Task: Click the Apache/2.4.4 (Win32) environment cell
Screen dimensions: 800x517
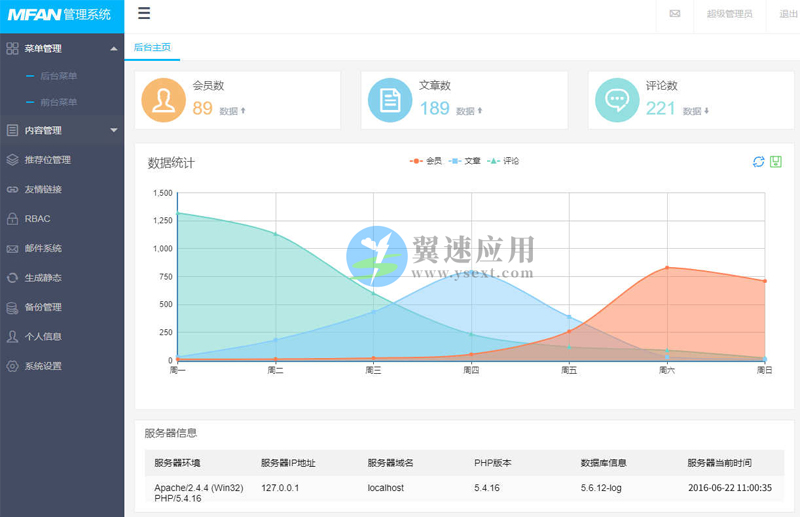Action: coord(199,493)
